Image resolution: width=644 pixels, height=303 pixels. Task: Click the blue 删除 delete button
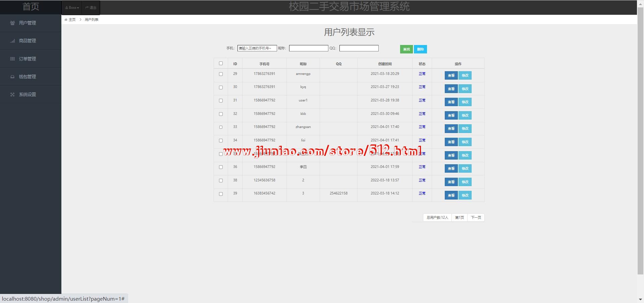pyautogui.click(x=420, y=49)
